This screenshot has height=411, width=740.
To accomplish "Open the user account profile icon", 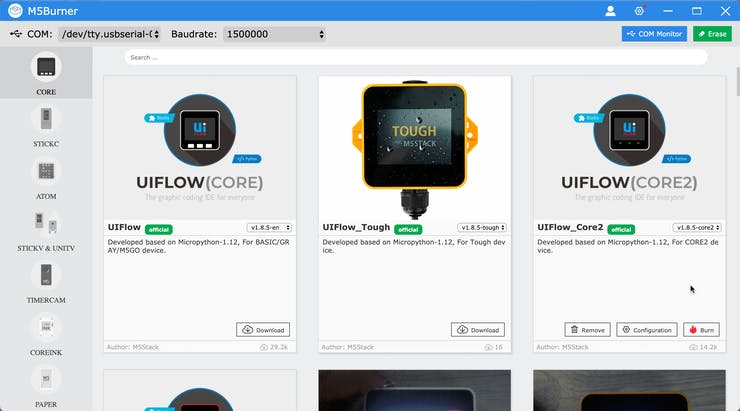I will pyautogui.click(x=610, y=11).
